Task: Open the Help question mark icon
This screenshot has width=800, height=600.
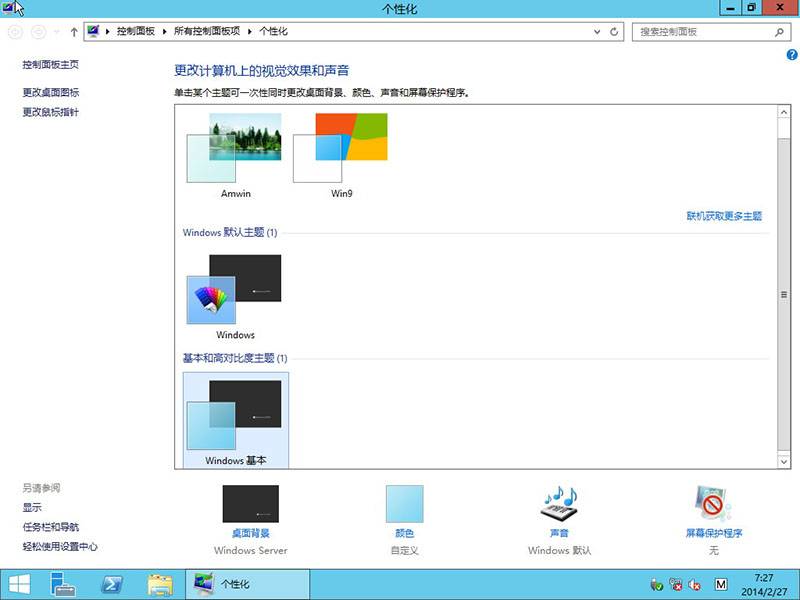Action: (792, 55)
